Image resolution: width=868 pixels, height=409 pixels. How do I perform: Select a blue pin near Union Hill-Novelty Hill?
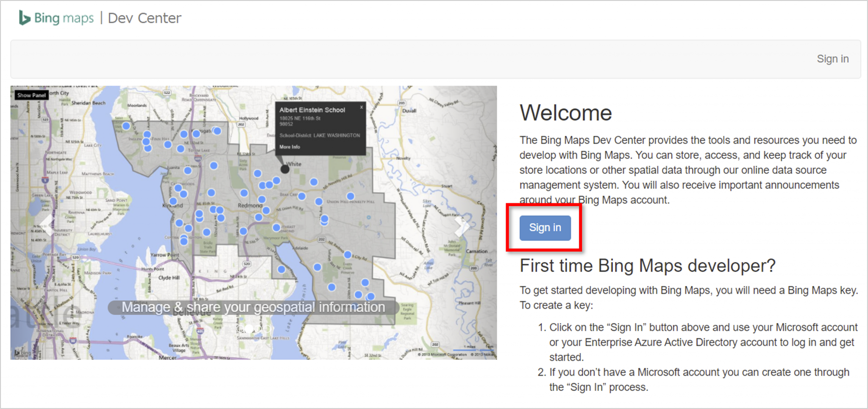point(350,196)
